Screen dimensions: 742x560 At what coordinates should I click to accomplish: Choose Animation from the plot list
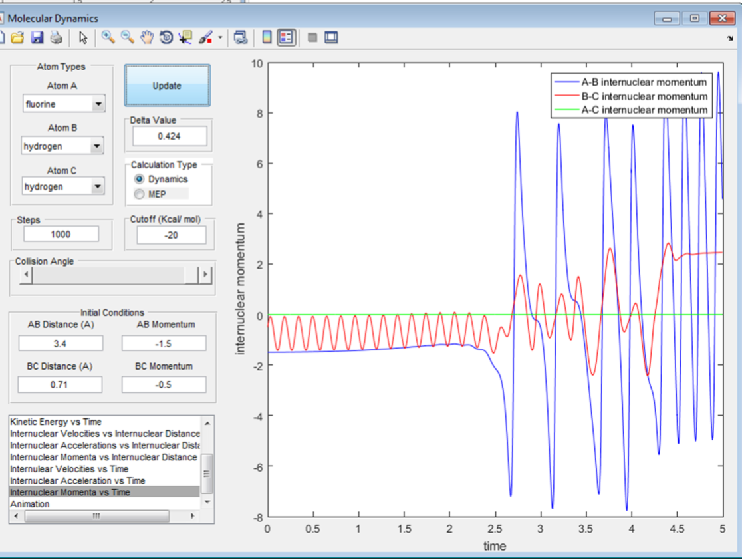click(30, 504)
